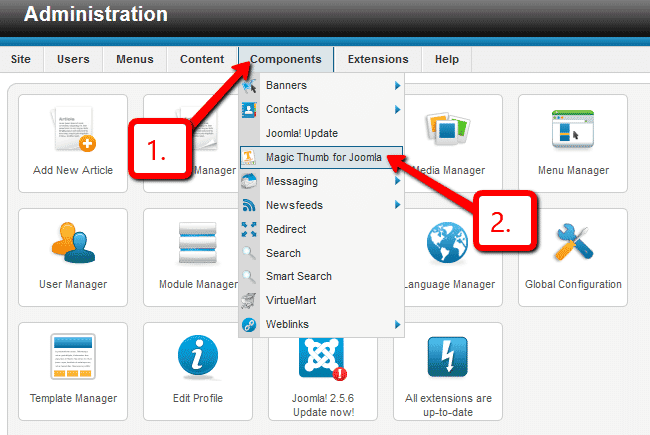Select the Smart Search entry

(x=321, y=276)
